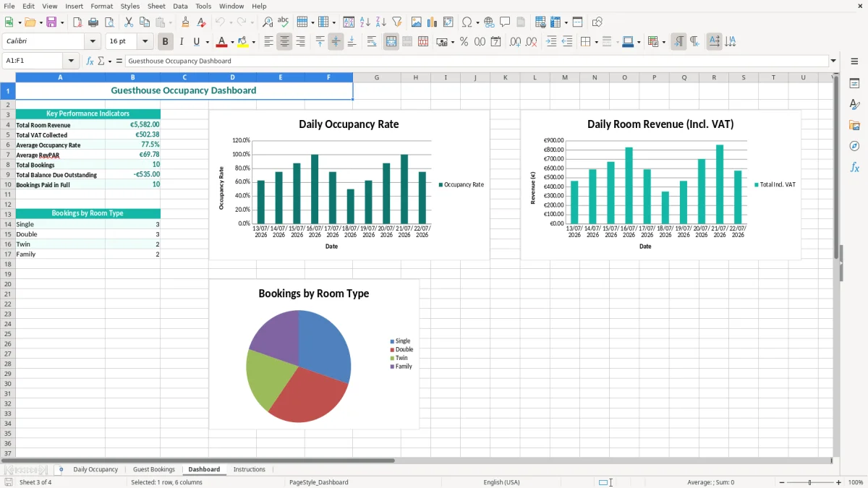Click the Sort Descending icon
The image size is (868, 488).
click(x=381, y=22)
